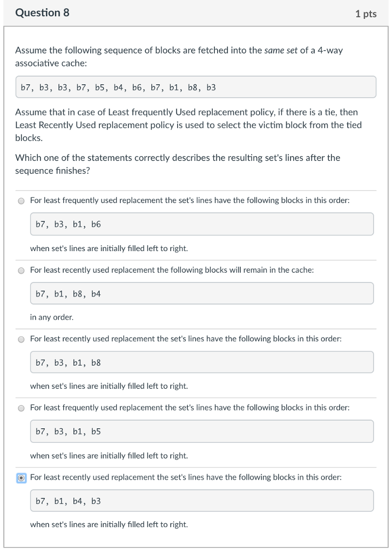Click the 'b7, b3, b1, b8' answer code box
392x553 pixels.
pyautogui.click(x=201, y=362)
